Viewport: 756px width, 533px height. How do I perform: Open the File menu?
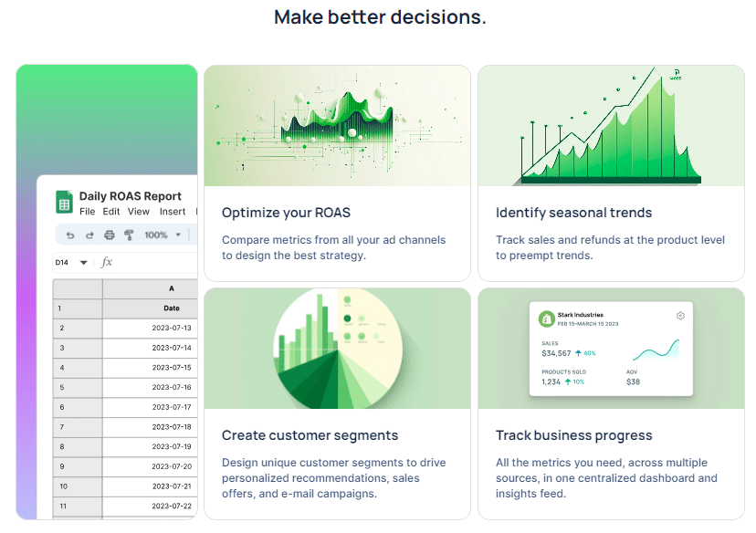[x=88, y=212]
